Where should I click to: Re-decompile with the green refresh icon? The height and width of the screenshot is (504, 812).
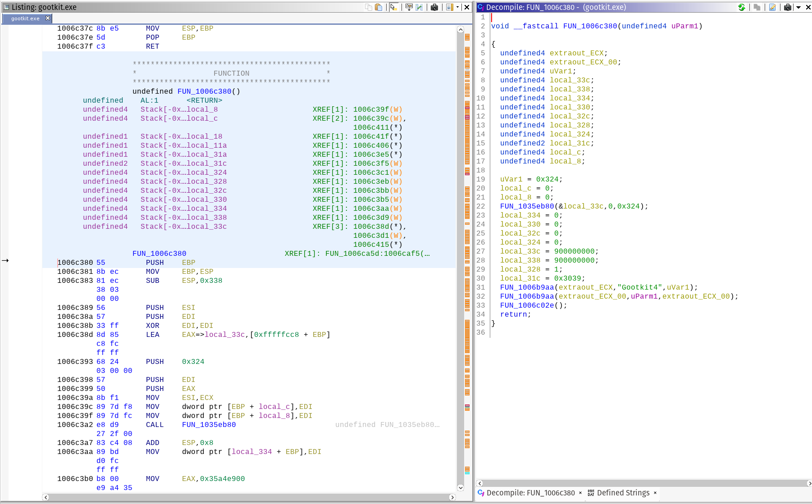point(742,7)
